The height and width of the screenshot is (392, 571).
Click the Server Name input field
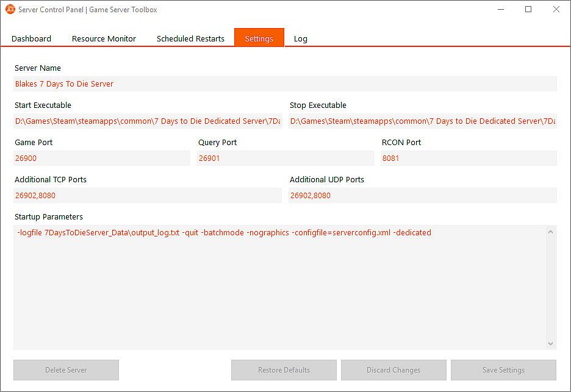pos(285,84)
